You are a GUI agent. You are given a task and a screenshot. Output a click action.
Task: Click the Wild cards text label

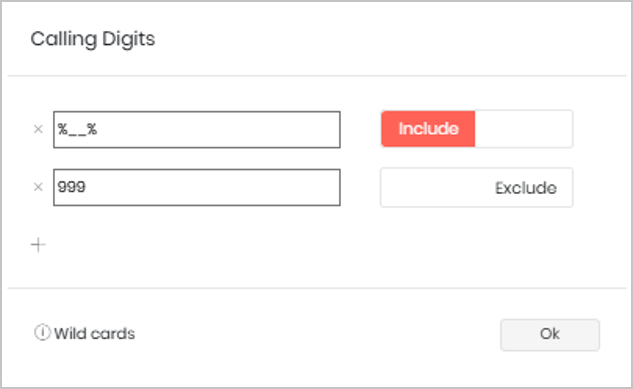pyautogui.click(x=94, y=334)
